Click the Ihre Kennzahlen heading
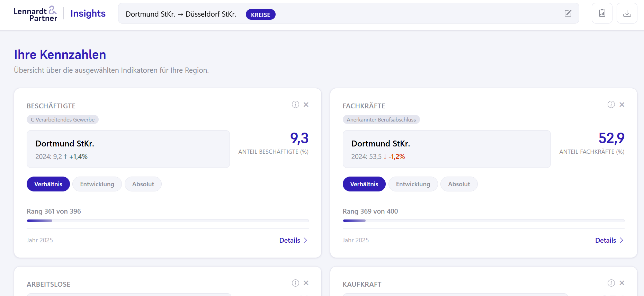This screenshot has height=296, width=644. (60, 55)
